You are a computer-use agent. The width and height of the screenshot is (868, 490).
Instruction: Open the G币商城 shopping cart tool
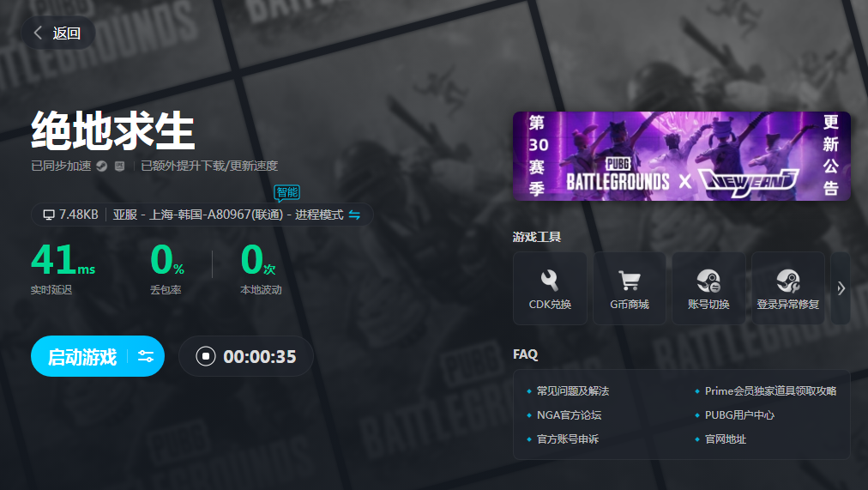(x=629, y=287)
